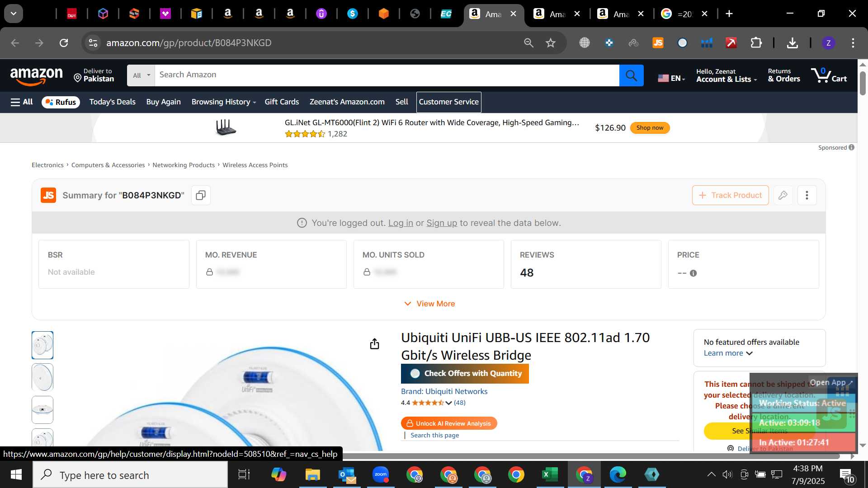The image size is (868, 488).
Task: Open Buy Again
Action: (163, 102)
